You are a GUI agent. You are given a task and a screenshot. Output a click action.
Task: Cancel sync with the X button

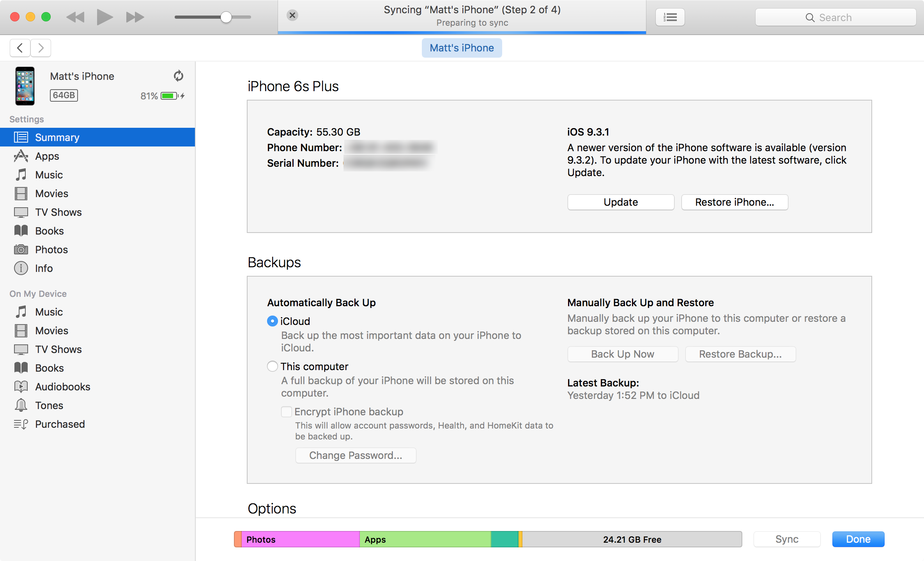(292, 15)
